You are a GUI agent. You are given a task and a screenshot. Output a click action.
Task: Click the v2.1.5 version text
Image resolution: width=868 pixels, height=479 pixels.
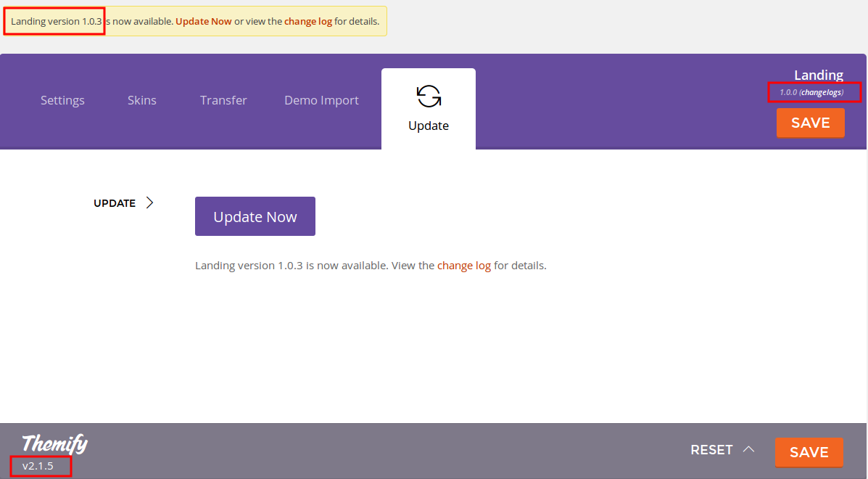pos(38,466)
